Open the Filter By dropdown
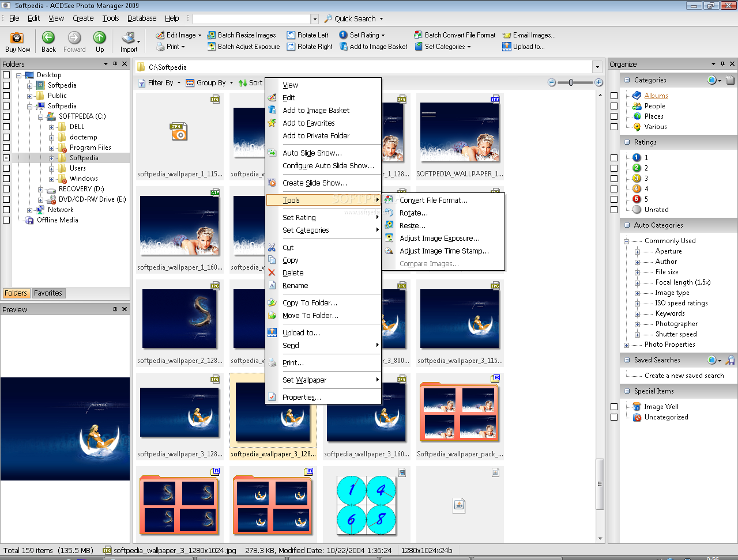Viewport: 738px width, 560px height. point(160,83)
